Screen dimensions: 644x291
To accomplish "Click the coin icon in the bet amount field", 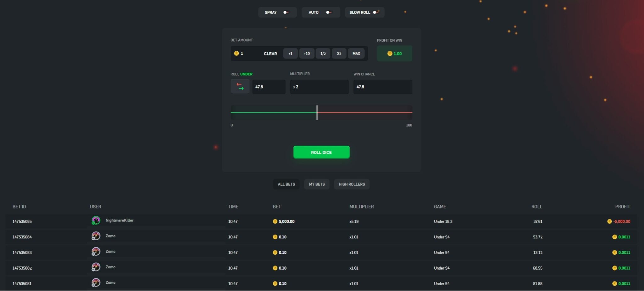I will pos(237,53).
